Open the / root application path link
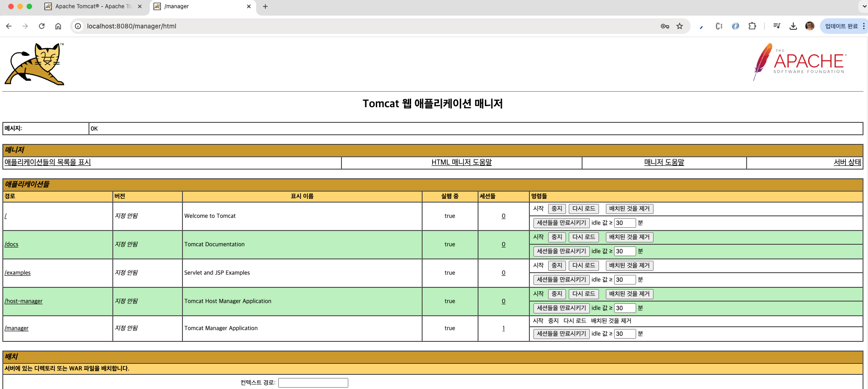This screenshot has height=389, width=868. point(5,216)
